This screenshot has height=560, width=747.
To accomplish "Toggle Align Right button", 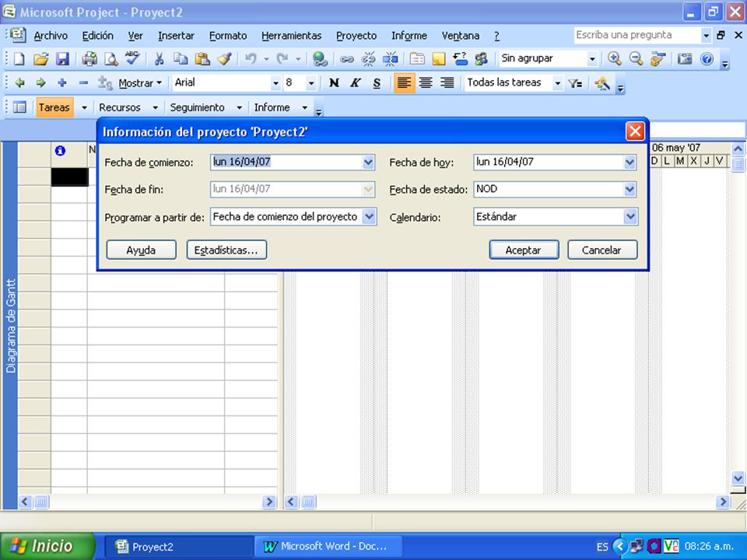I will coord(447,83).
